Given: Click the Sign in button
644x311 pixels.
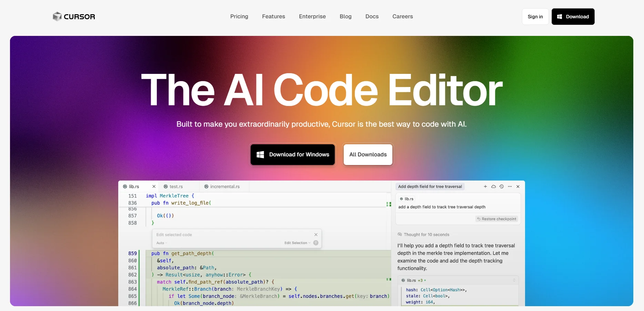Looking at the screenshot, I should click(535, 17).
